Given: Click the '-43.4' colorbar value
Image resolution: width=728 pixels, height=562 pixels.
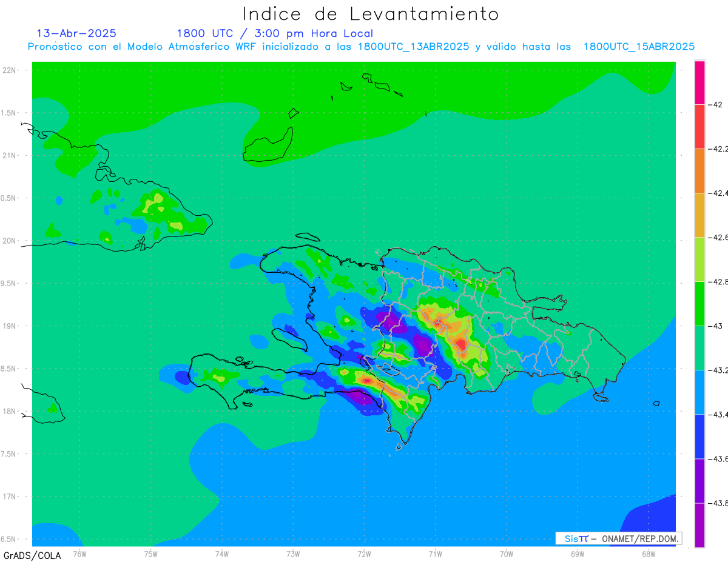Looking at the screenshot, I should [x=718, y=415].
